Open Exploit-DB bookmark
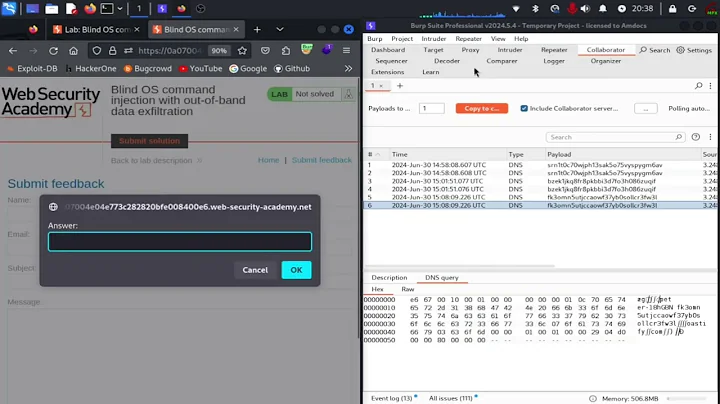 tap(32, 68)
